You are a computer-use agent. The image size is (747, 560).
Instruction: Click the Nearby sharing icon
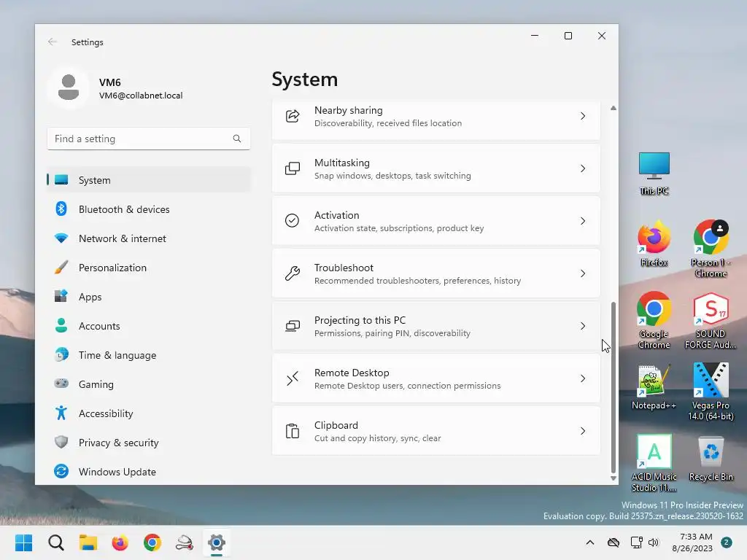click(x=292, y=116)
